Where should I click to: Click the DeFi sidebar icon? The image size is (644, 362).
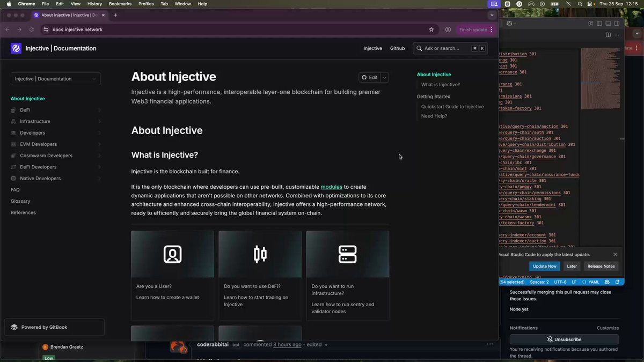point(14,110)
